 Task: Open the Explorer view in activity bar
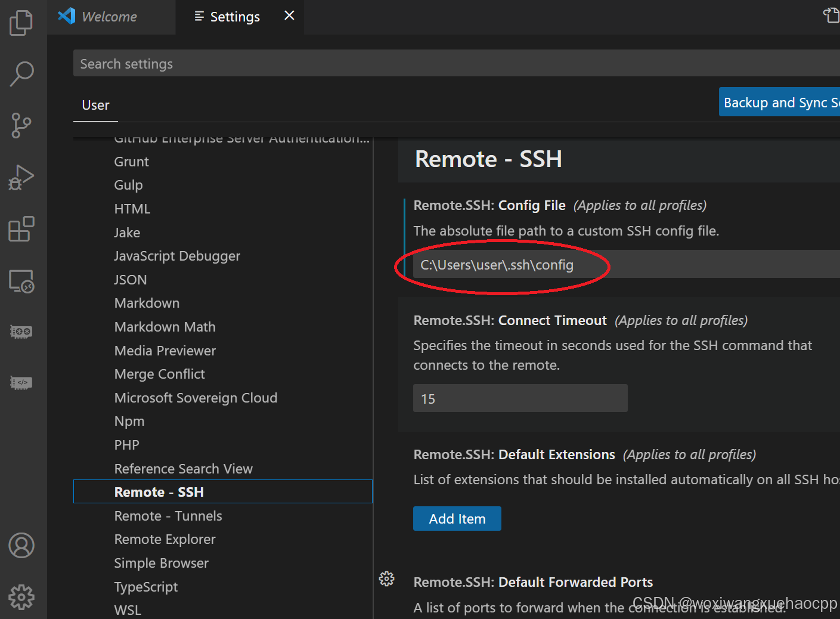click(21, 23)
